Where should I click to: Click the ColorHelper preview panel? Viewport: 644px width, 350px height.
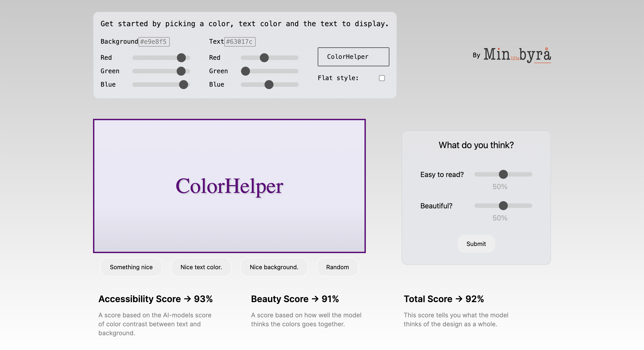pyautogui.click(x=229, y=186)
